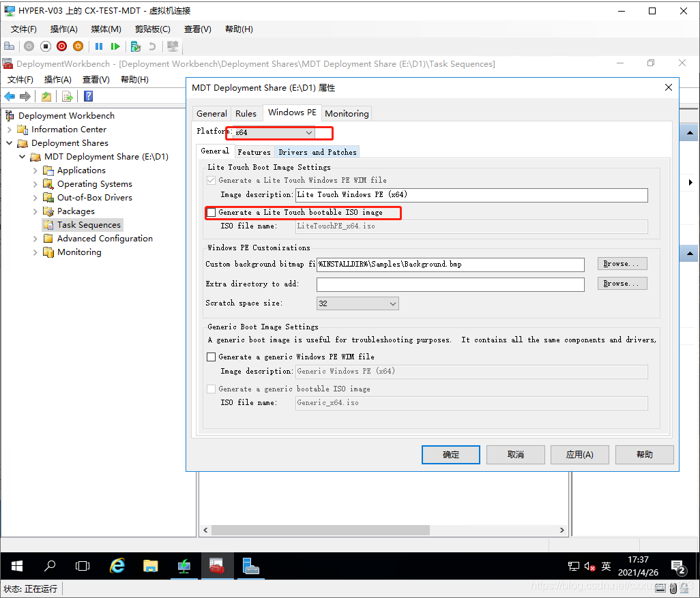Click the custom background bitmap path field
Screen dimensions: 700x598
click(450, 265)
